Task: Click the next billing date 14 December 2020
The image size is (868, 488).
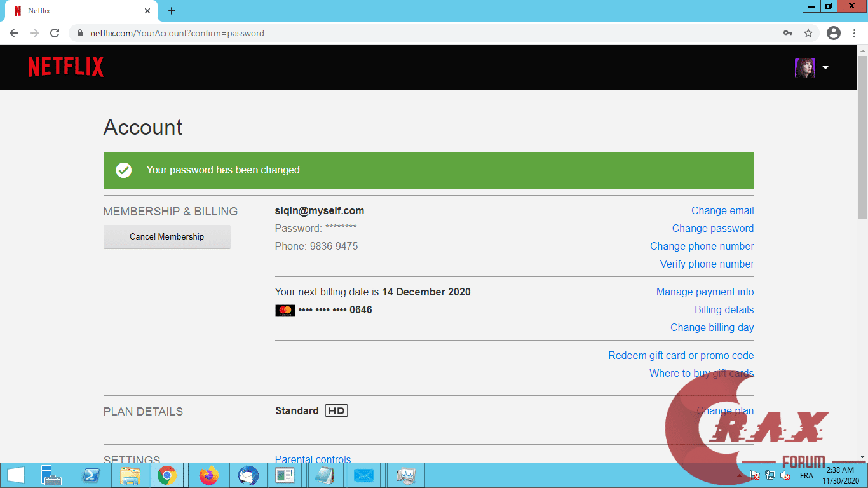Action: [x=426, y=292]
